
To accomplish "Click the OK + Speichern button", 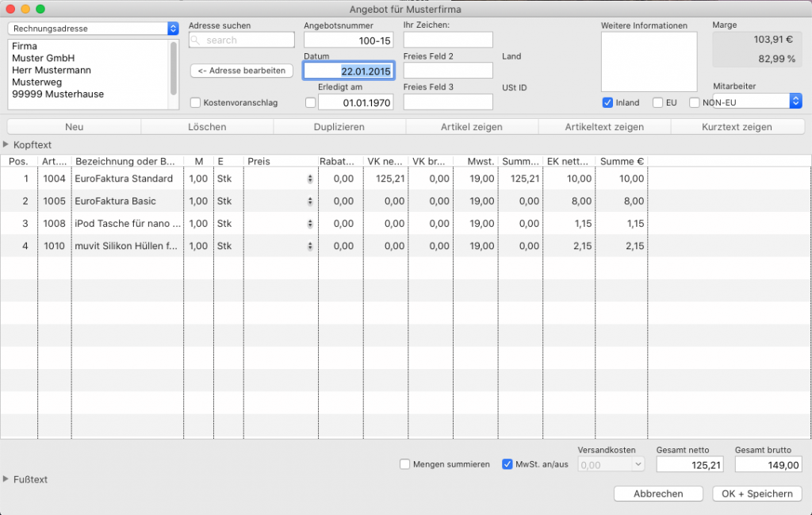I will point(757,494).
